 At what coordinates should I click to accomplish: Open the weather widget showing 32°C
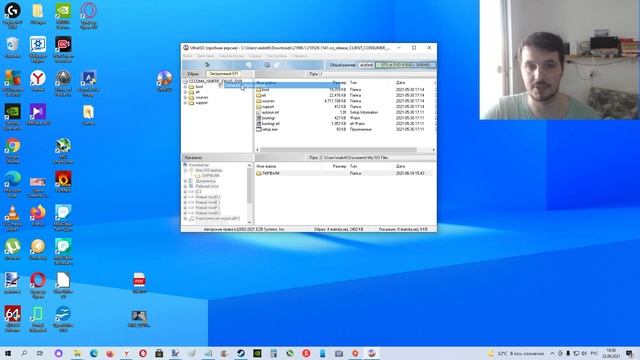point(516,353)
